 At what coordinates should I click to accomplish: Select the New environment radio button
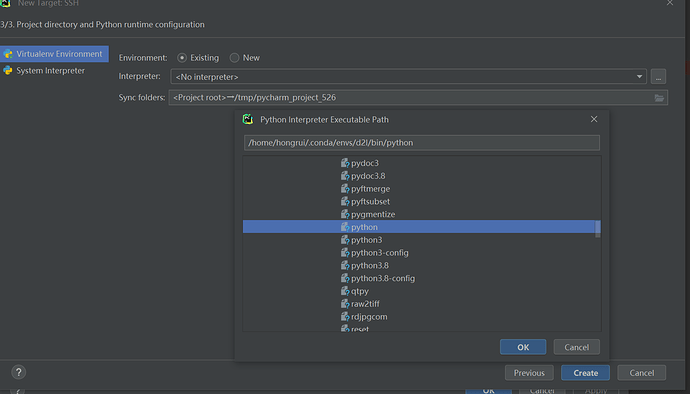[234, 58]
